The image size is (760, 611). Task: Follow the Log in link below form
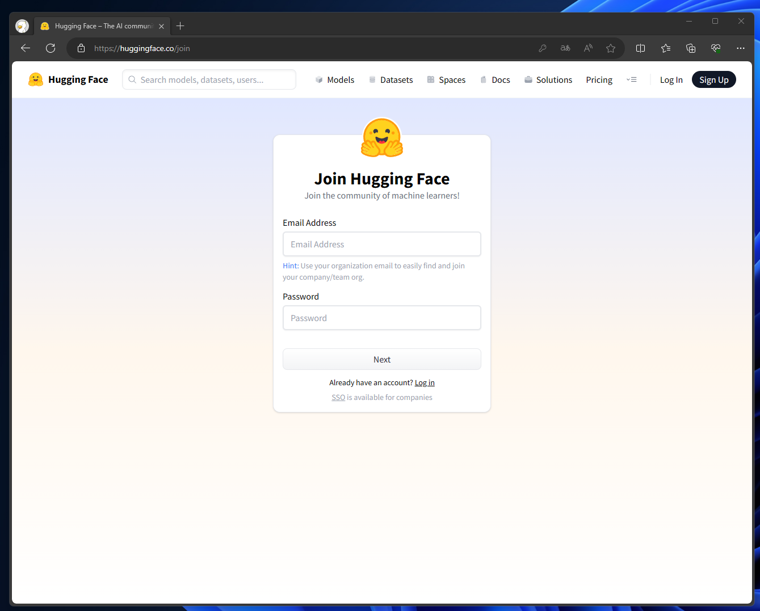click(x=425, y=383)
